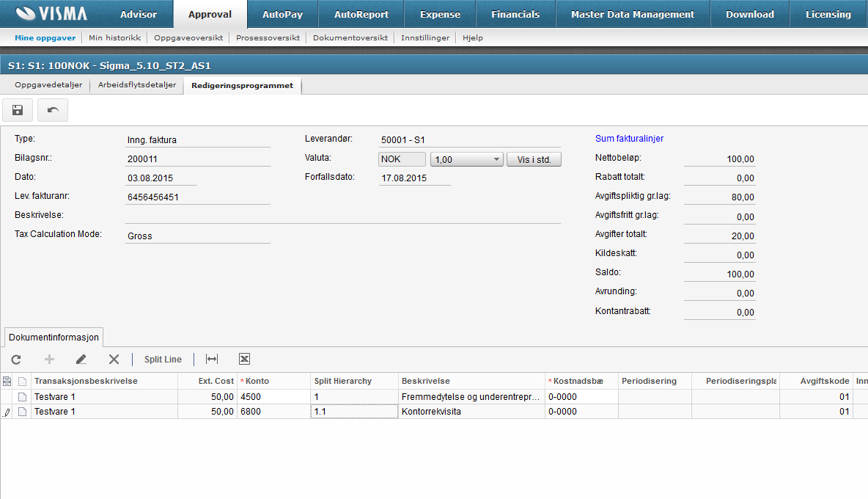Open the AutoPay top menu
868x499 pixels.
pyautogui.click(x=282, y=15)
